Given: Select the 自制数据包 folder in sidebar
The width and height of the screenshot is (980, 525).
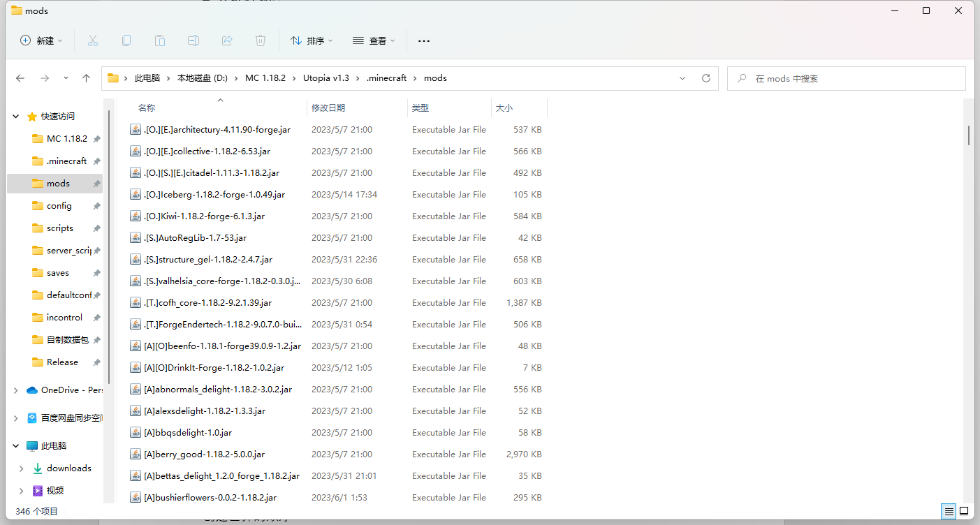Looking at the screenshot, I should (x=67, y=340).
